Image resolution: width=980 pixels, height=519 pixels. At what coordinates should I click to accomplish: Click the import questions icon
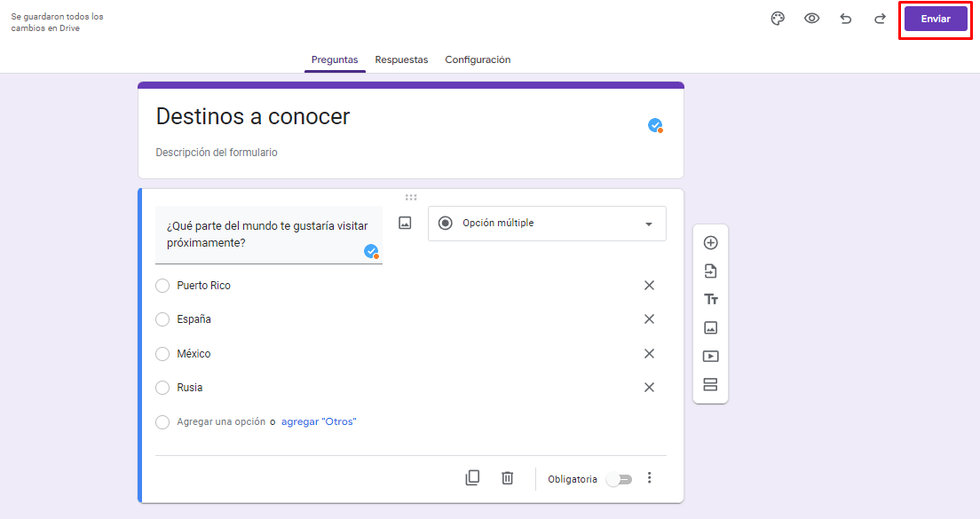tap(710, 271)
